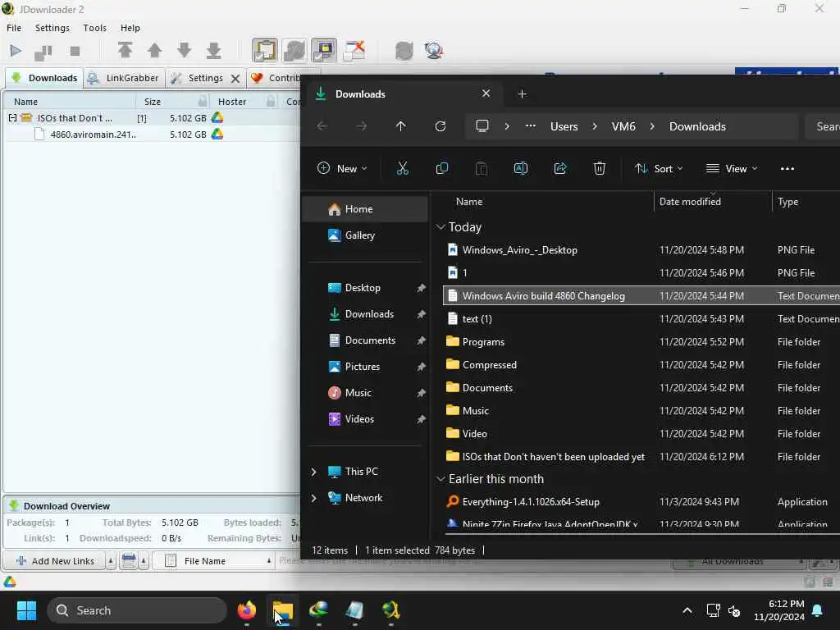
Task: Expand hidden breadcrumb path ellipsis
Action: click(x=531, y=126)
